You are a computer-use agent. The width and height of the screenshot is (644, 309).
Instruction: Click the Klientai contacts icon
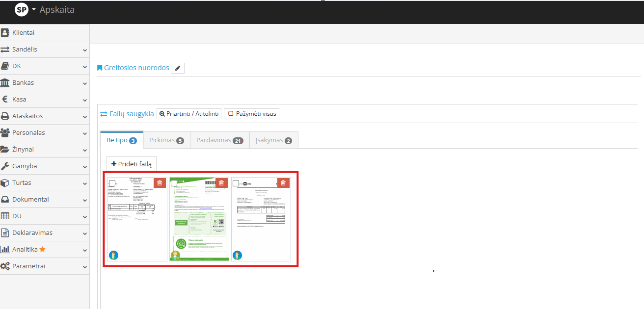click(x=5, y=33)
